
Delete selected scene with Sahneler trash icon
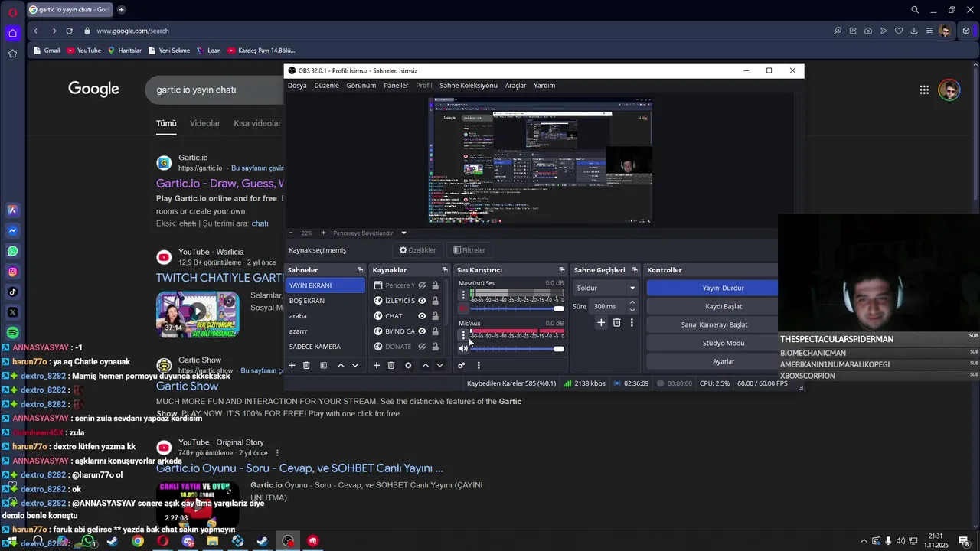[306, 366]
